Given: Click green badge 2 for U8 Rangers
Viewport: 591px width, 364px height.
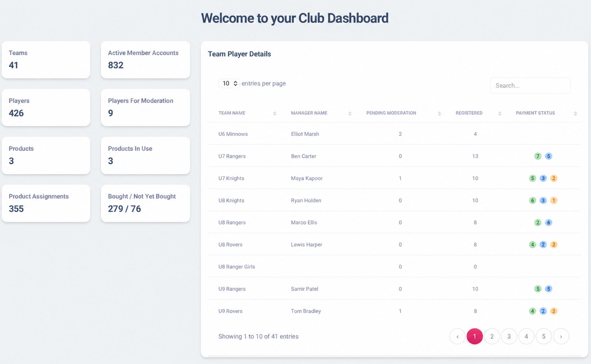Looking at the screenshot, I should (538, 222).
